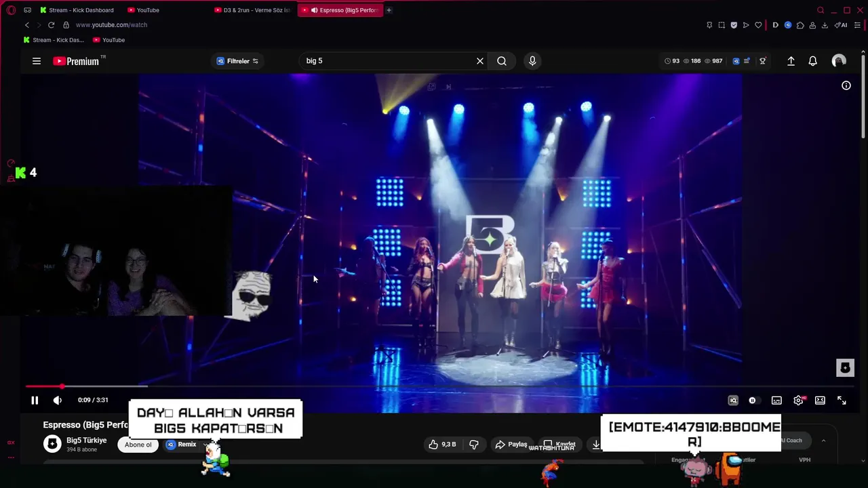Enter fullscreen with the expand arrows
Screen dimensions: 868x488
point(842,401)
